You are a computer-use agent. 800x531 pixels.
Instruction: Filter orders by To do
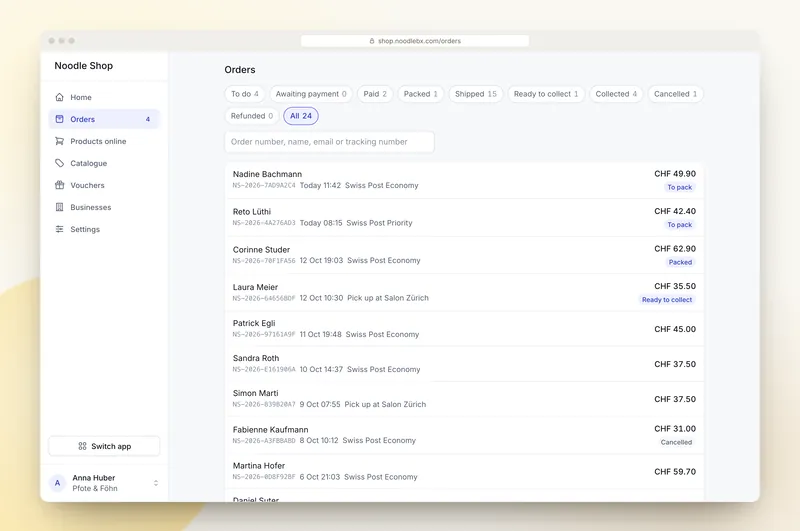tap(244, 94)
